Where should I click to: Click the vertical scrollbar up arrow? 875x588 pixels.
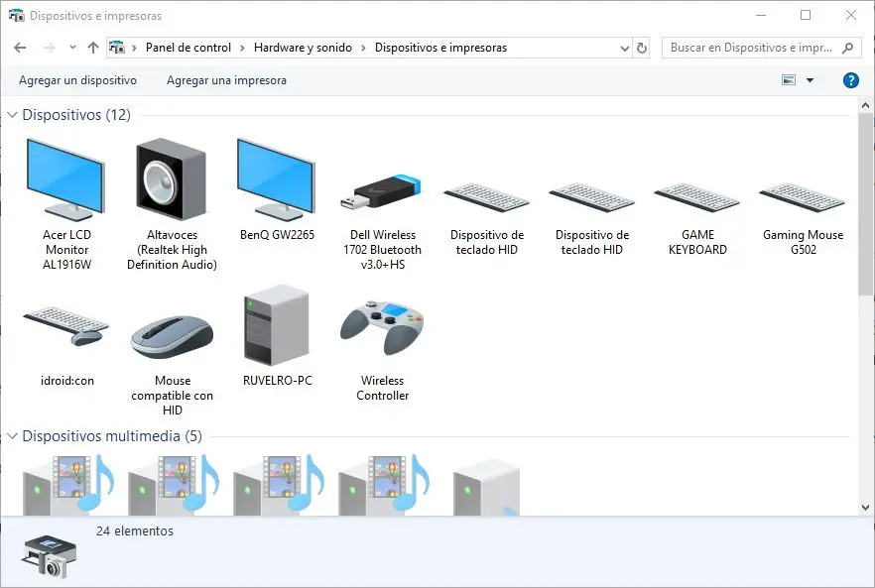click(865, 105)
